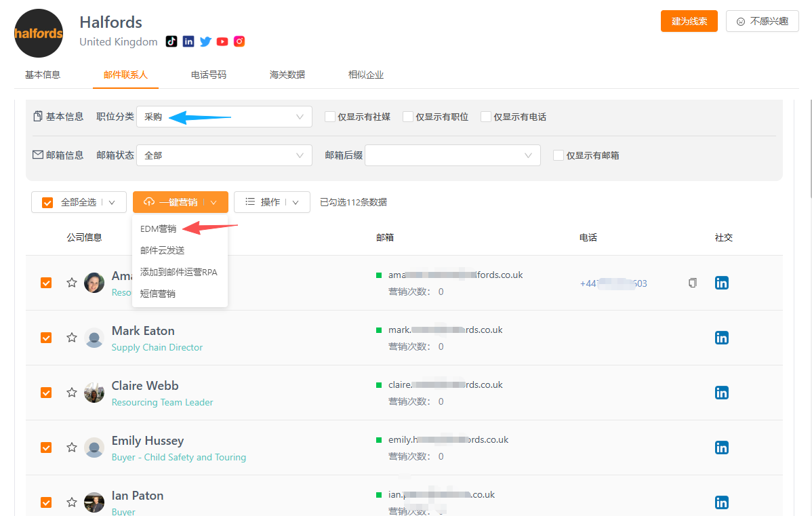Uncheck Mark Eaton's row checkbox
The height and width of the screenshot is (516, 812).
[46, 338]
